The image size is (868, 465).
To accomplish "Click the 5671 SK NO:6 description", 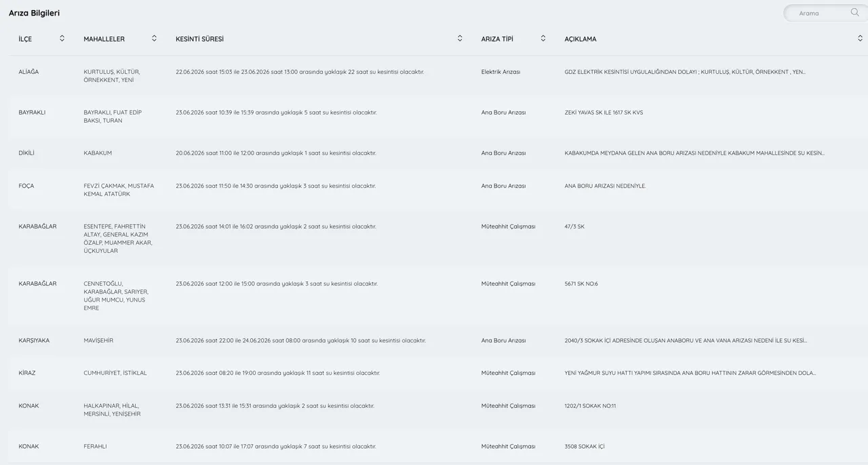I will pos(581,283).
